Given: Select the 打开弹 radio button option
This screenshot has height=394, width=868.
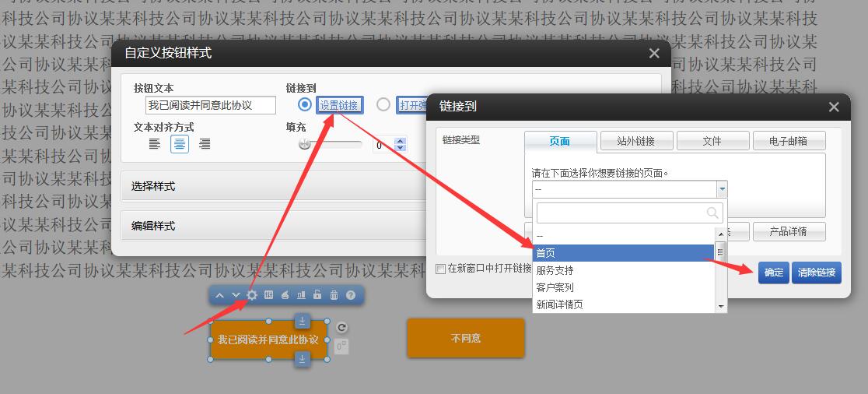Looking at the screenshot, I should [x=383, y=104].
